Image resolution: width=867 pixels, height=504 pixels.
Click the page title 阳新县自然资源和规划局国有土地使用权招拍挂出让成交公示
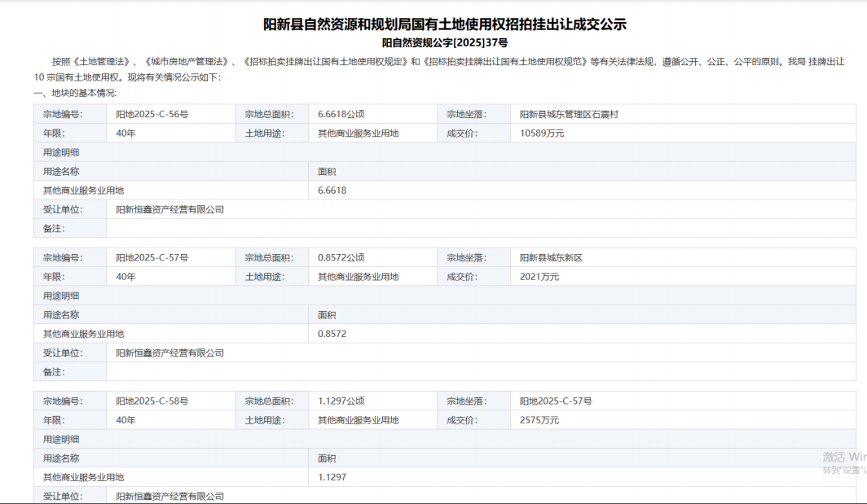coord(444,24)
